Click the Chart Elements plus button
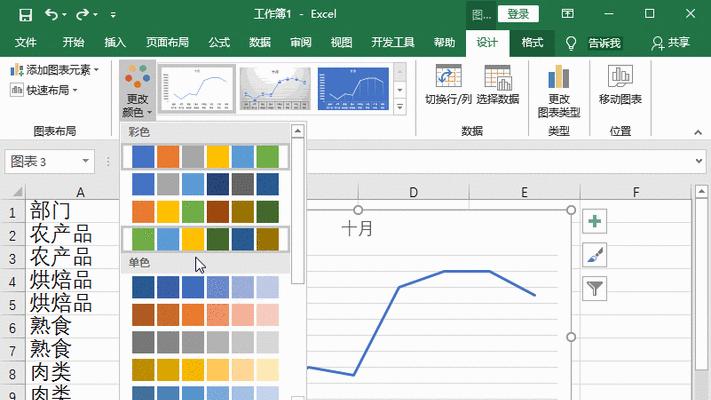This screenshot has width=711, height=400. pos(594,221)
